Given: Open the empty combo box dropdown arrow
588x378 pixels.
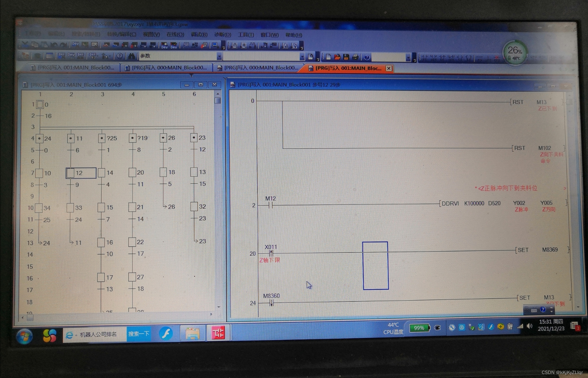Looking at the screenshot, I should 302,57.
